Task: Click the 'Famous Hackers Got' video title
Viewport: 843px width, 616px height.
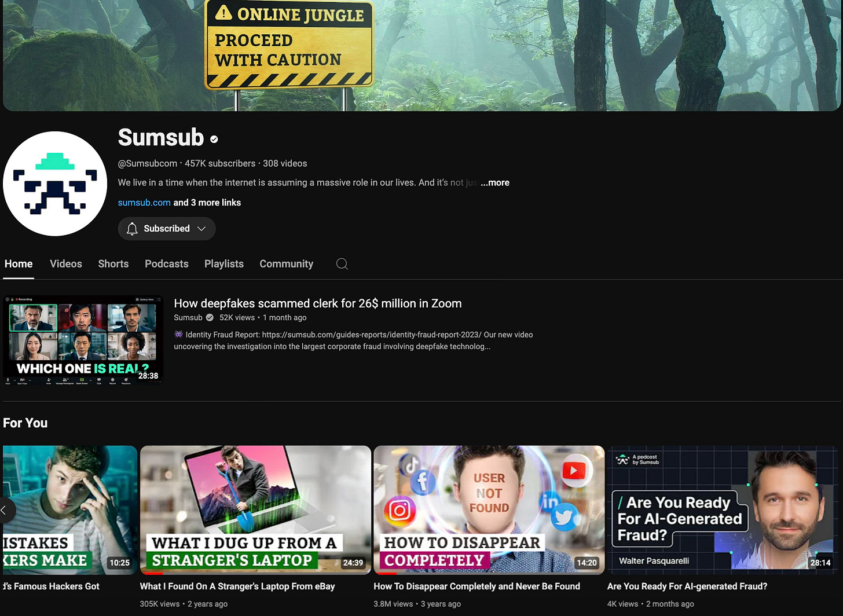Action: (52, 586)
